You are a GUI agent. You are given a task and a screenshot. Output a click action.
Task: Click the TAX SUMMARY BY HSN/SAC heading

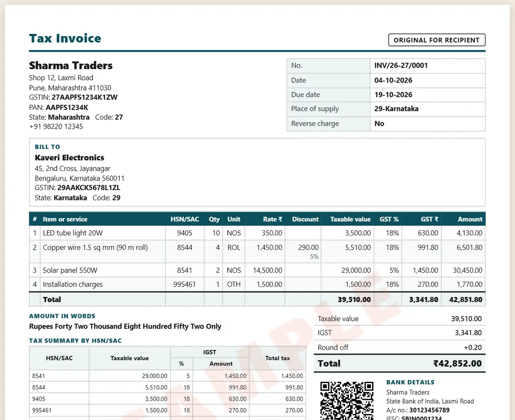[x=76, y=341]
